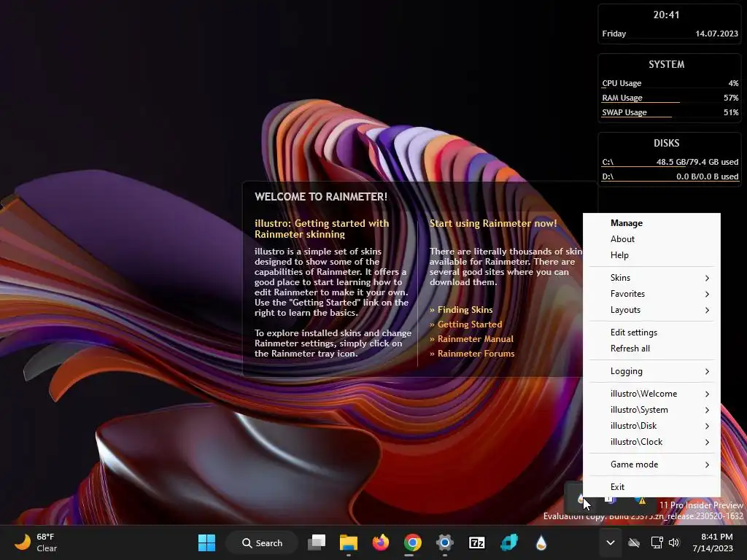Expand the Logging submenu

pos(651,371)
